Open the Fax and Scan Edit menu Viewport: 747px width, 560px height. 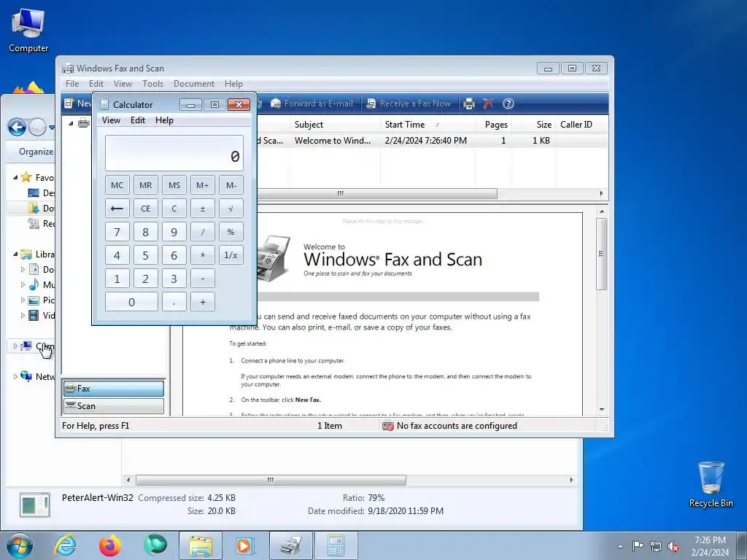[x=96, y=83]
